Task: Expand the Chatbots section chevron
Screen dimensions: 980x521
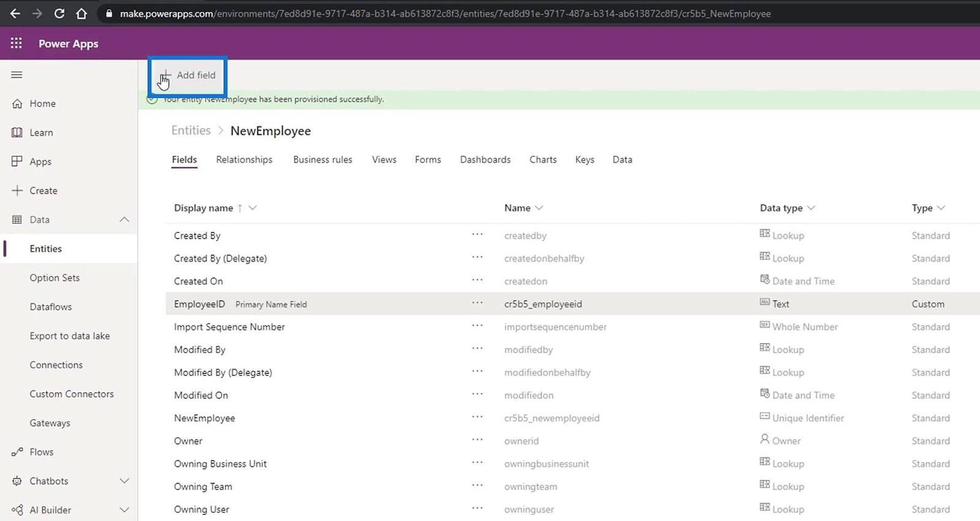Action: [124, 481]
